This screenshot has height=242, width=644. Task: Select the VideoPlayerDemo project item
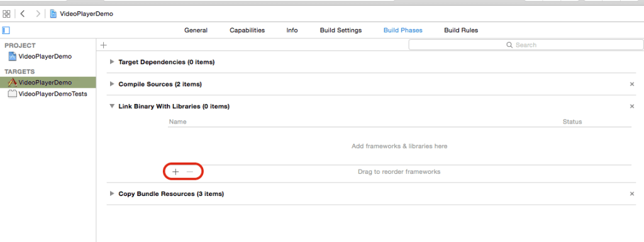(x=40, y=56)
